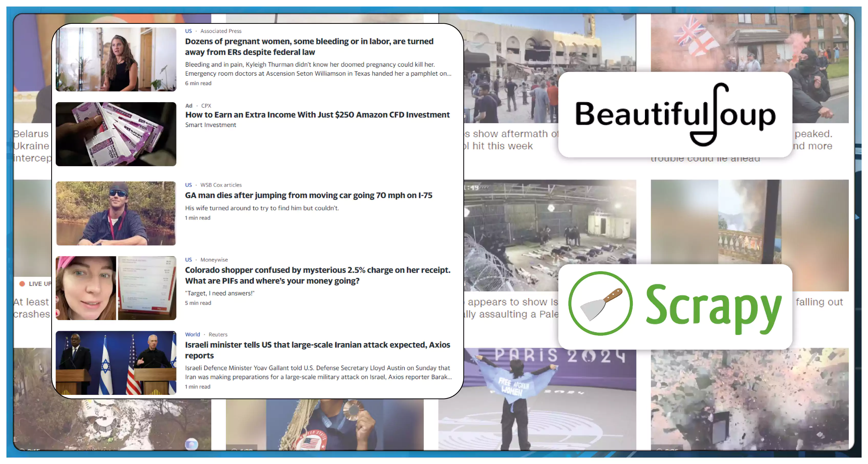Select the US tag above Moneywise
This screenshot has width=868, height=464.
click(188, 260)
